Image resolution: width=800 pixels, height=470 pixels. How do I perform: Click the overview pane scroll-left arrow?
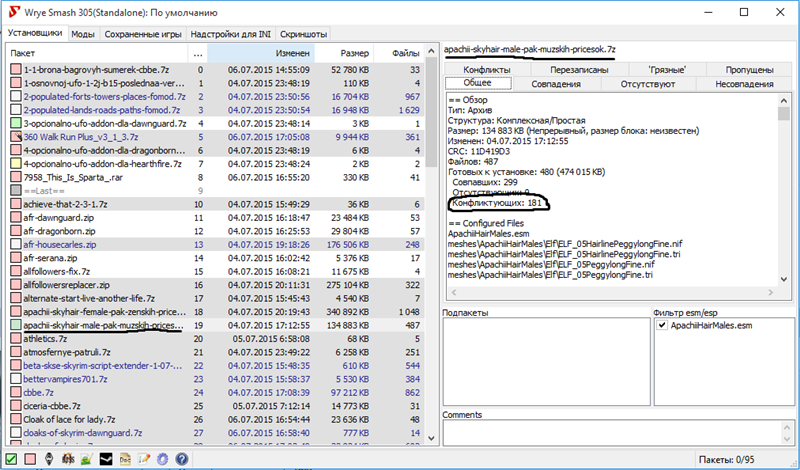pos(454,292)
